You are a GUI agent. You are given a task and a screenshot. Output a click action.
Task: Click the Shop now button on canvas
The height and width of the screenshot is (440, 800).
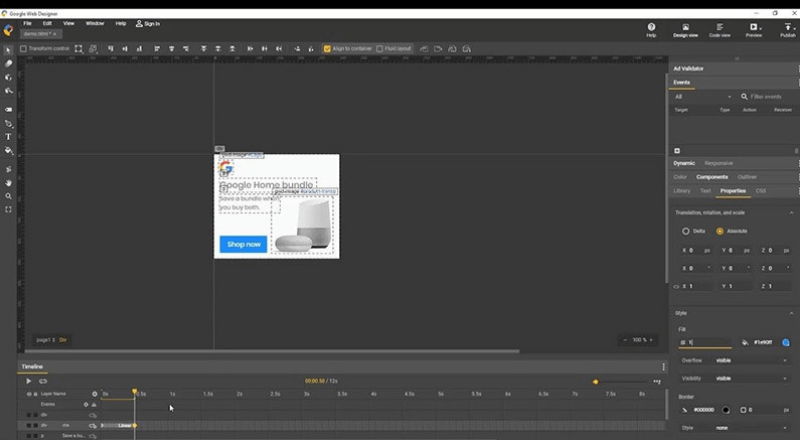(243, 245)
